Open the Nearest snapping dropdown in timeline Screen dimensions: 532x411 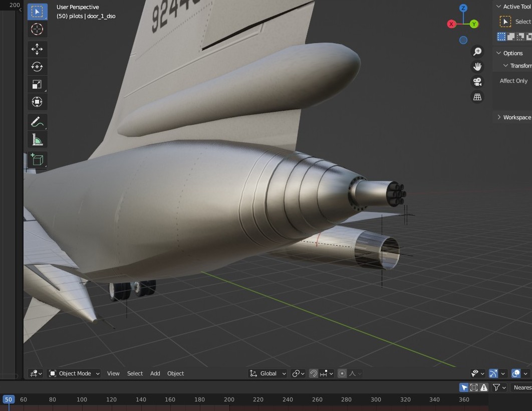coord(522,387)
